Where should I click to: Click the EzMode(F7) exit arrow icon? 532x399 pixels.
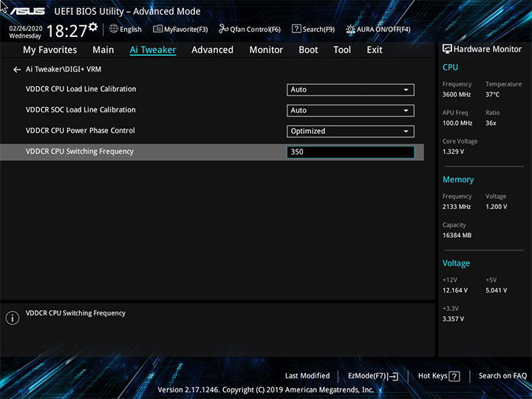(x=393, y=376)
